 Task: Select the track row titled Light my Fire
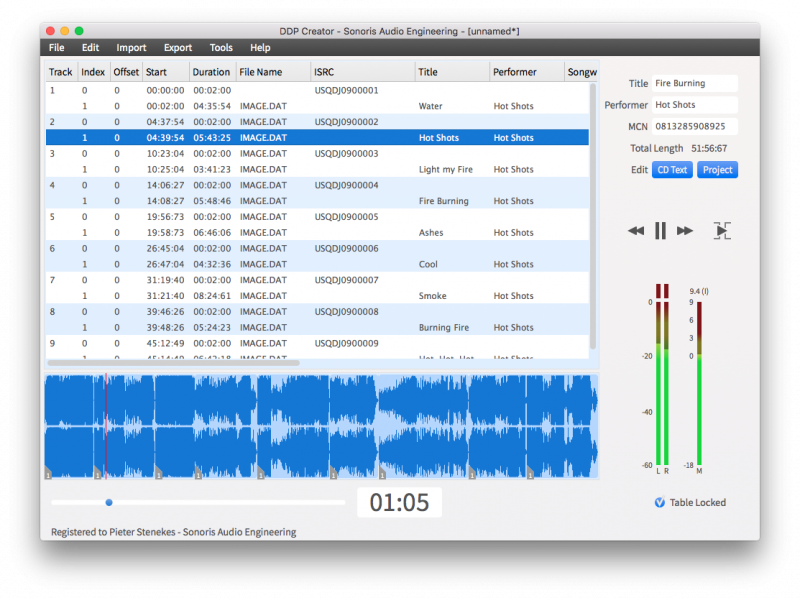300,169
